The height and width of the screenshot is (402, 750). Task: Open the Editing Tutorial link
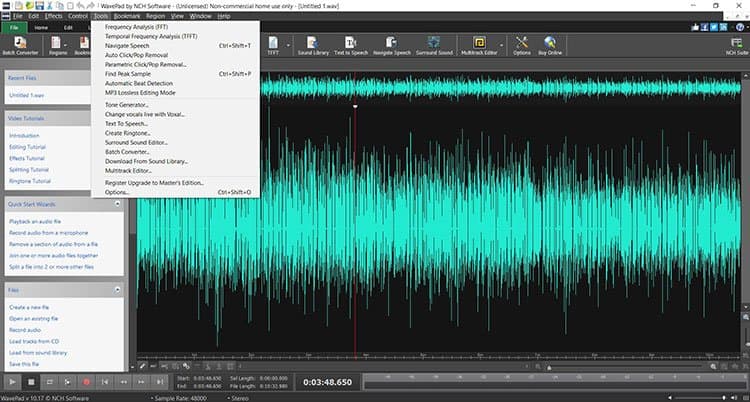27,147
